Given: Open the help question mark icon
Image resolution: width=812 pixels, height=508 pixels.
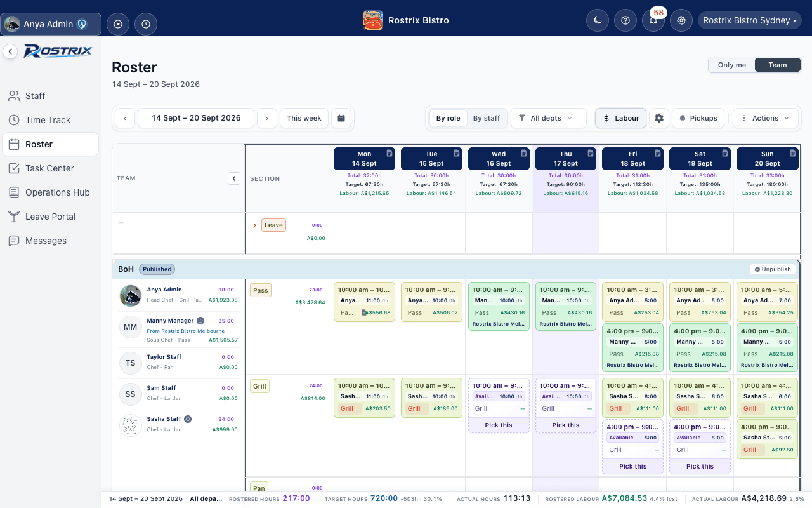Looking at the screenshot, I should click(625, 20).
